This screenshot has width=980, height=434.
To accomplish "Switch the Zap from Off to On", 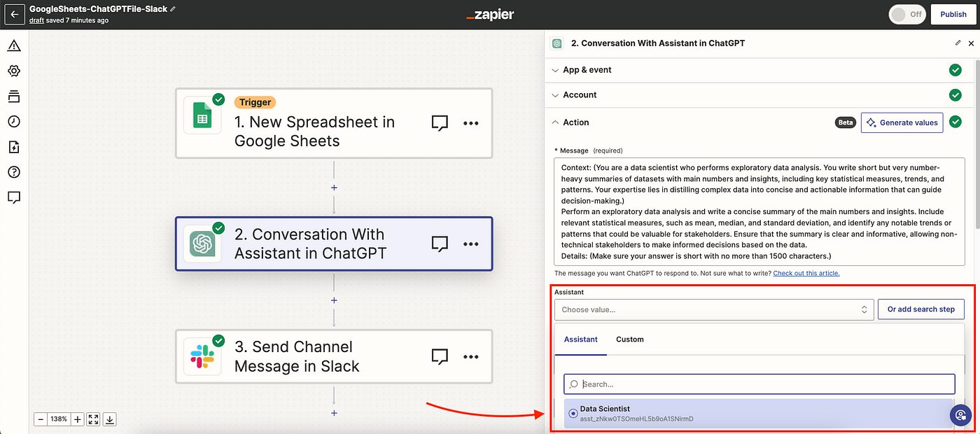I will tap(906, 14).
